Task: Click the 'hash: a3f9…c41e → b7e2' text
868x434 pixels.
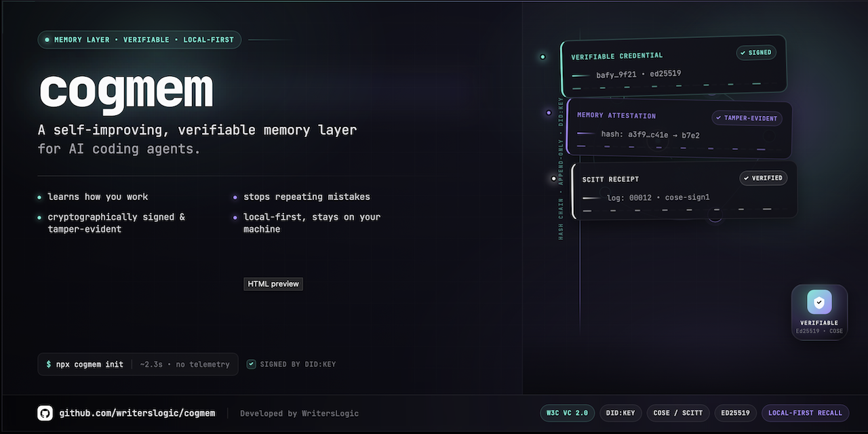Action: (x=650, y=135)
